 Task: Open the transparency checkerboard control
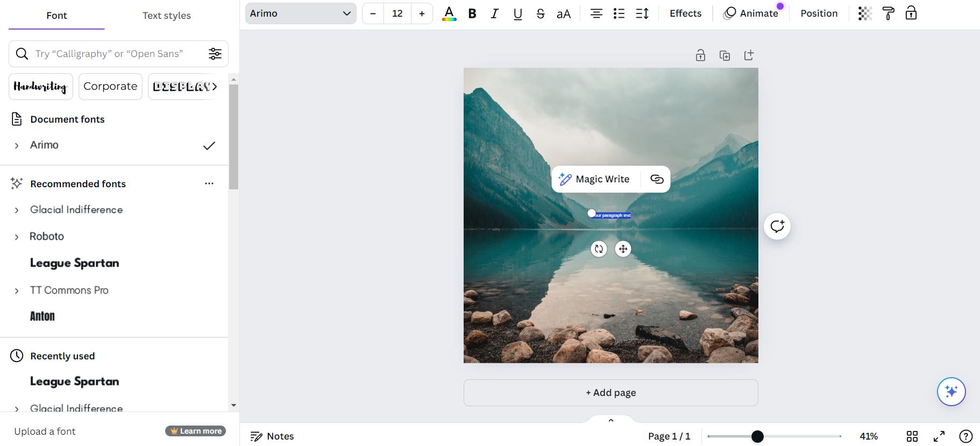point(865,13)
